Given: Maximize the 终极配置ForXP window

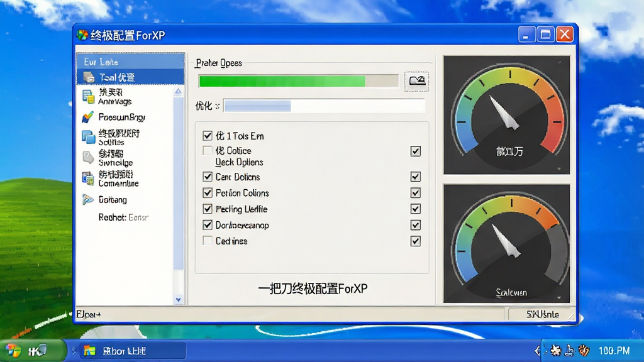Looking at the screenshot, I should [545, 35].
